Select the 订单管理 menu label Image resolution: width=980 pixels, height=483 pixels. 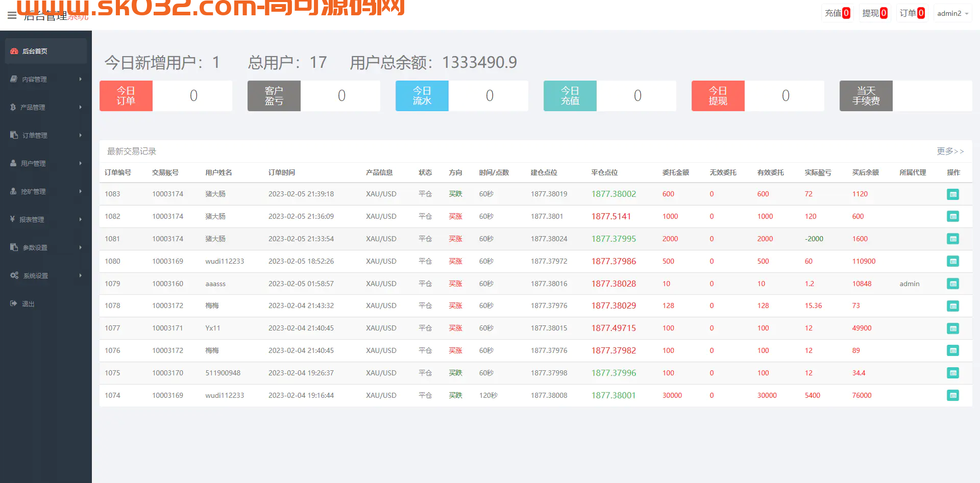[x=35, y=136]
